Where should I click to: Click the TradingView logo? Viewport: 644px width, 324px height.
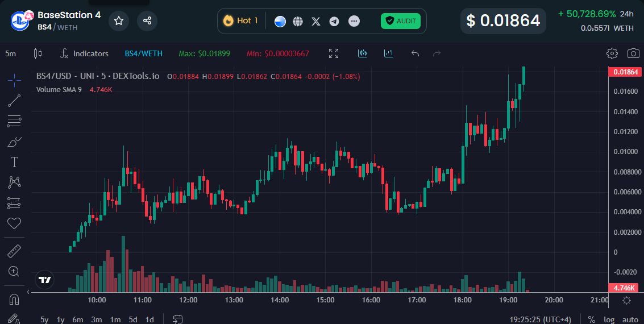[45, 280]
